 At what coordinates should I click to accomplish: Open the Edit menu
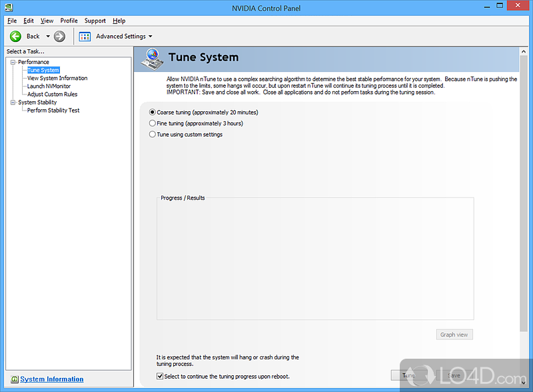[29, 21]
